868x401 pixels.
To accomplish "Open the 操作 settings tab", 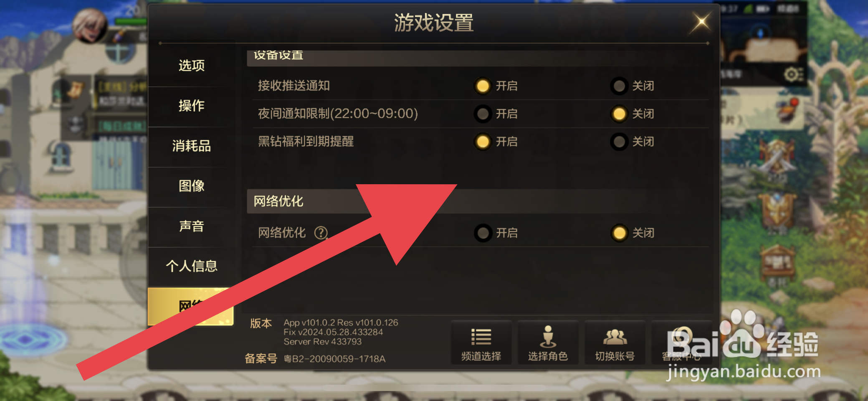I will [x=191, y=106].
